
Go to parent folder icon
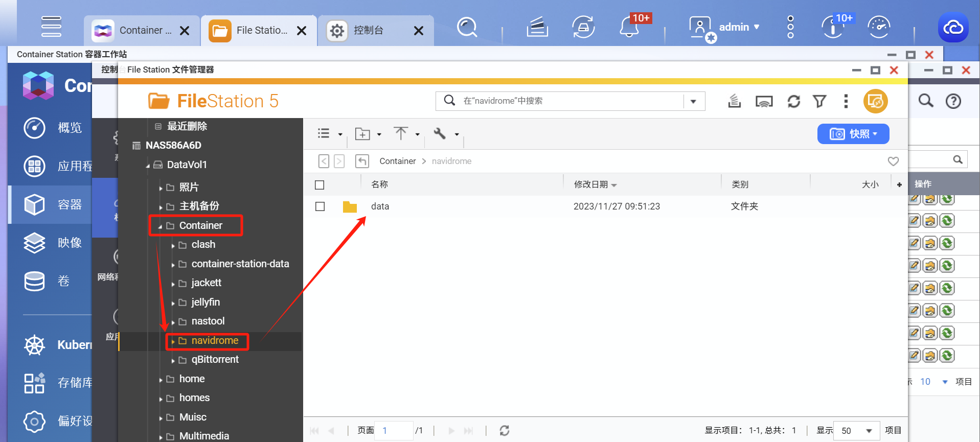(362, 161)
